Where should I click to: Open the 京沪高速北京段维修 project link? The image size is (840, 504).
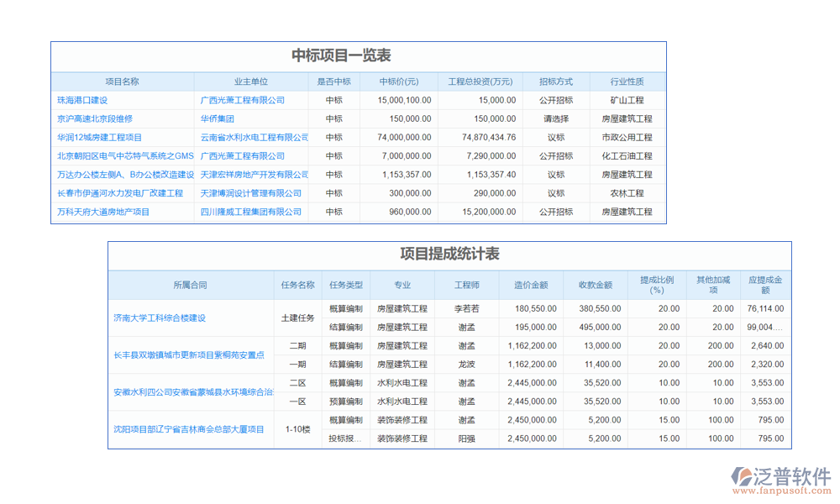point(95,118)
